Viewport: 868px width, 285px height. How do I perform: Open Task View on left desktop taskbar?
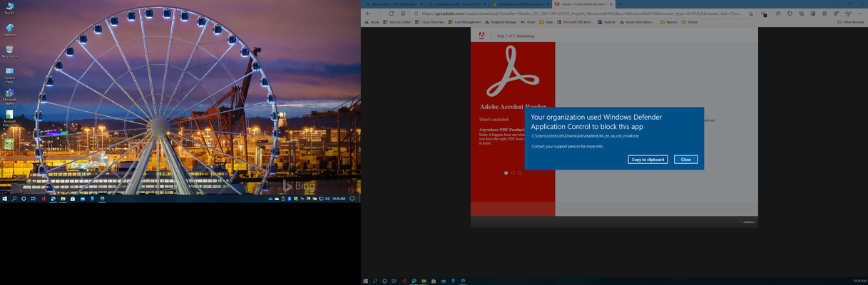(x=33, y=198)
